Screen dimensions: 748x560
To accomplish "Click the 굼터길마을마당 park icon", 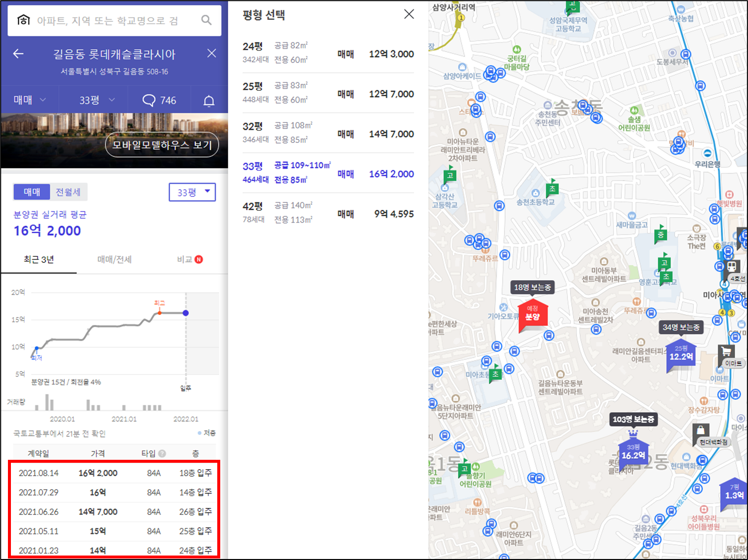I will click(x=517, y=49).
